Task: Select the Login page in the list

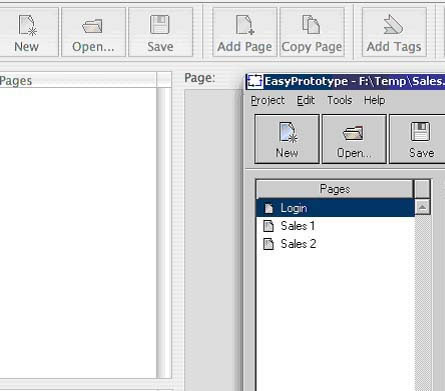Action: [335, 208]
